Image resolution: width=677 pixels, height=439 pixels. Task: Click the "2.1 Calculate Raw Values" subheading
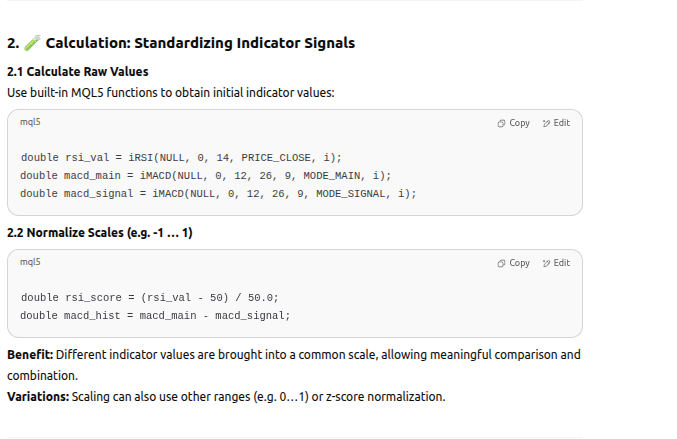[78, 72]
